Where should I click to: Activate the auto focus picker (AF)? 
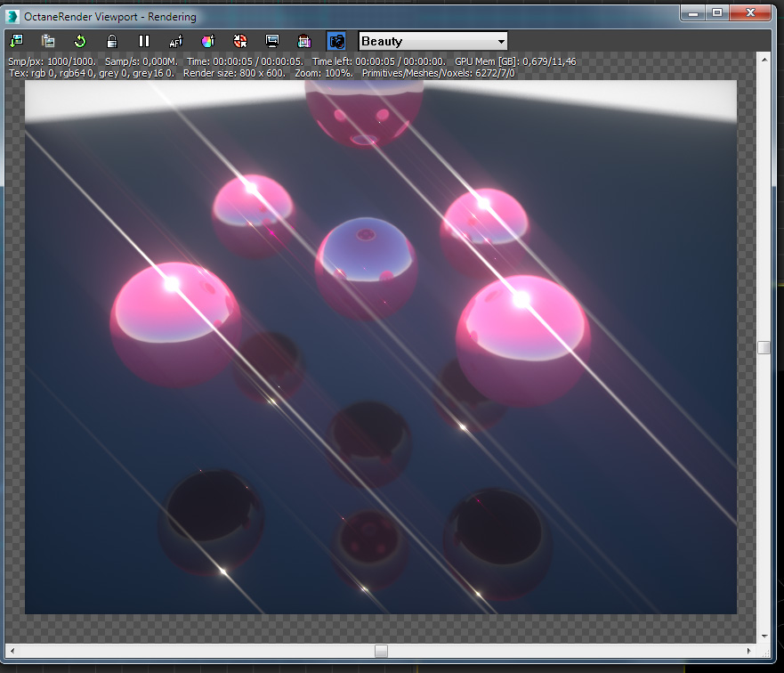tap(176, 41)
